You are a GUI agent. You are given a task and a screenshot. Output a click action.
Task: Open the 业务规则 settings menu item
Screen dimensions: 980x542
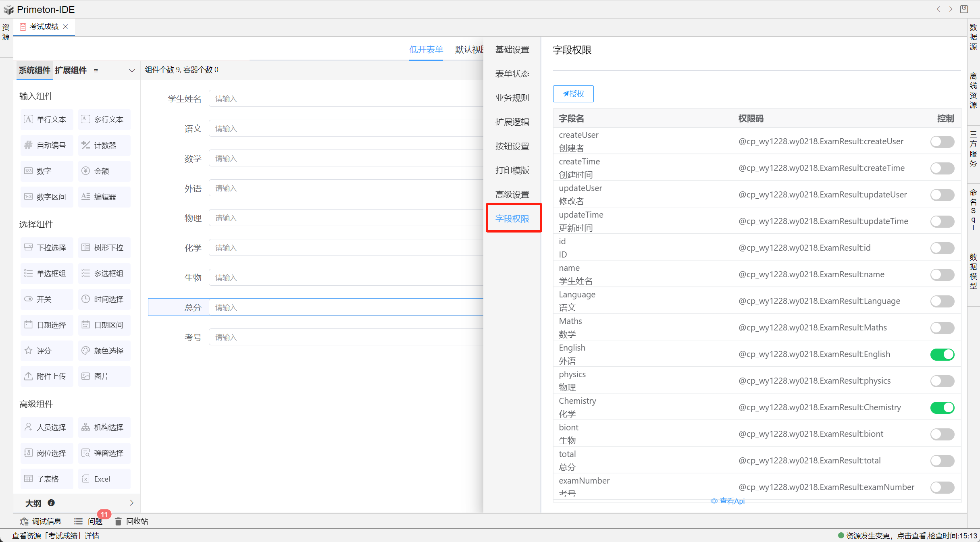pos(512,98)
